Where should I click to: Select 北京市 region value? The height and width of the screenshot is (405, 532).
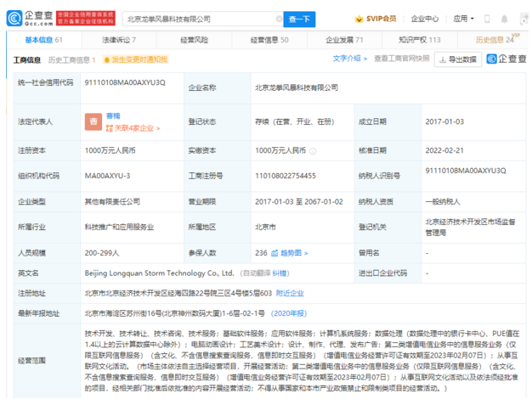click(265, 227)
